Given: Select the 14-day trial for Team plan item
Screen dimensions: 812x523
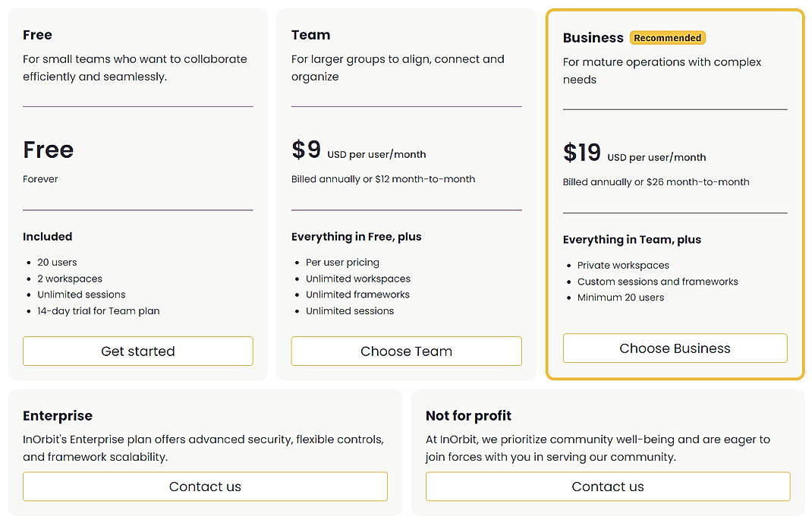Looking at the screenshot, I should [x=99, y=310].
